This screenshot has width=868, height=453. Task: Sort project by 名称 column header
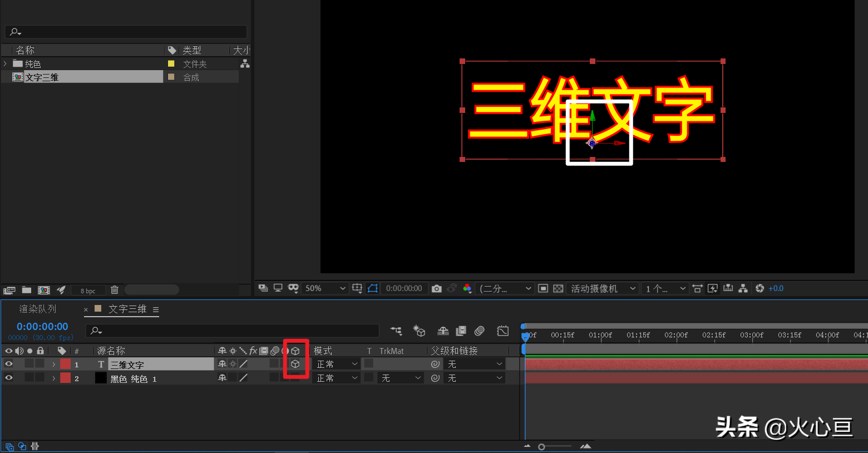(25, 50)
